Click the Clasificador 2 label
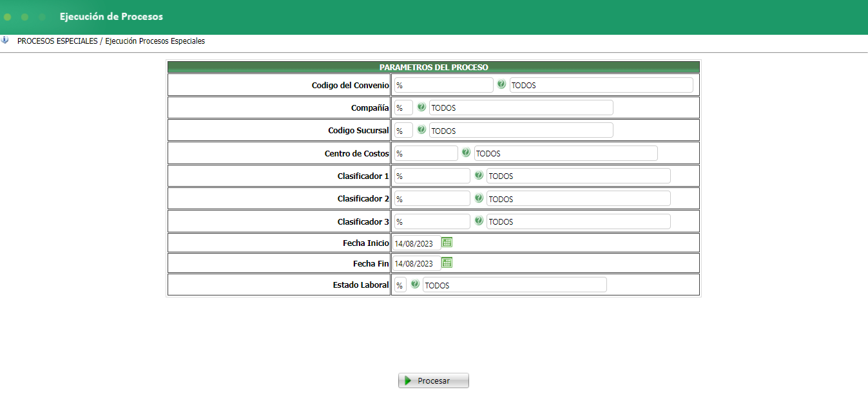 point(363,198)
